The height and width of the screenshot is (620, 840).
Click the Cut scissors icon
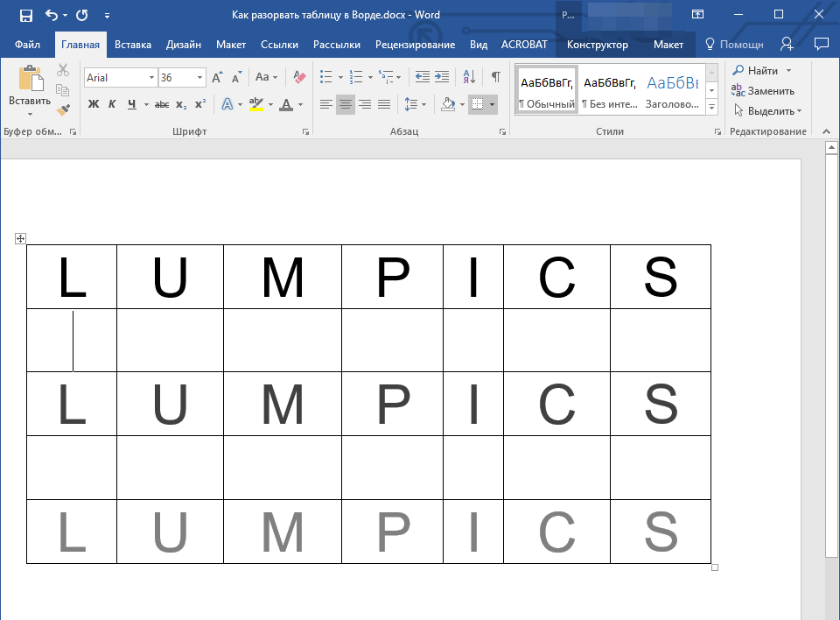tap(63, 70)
